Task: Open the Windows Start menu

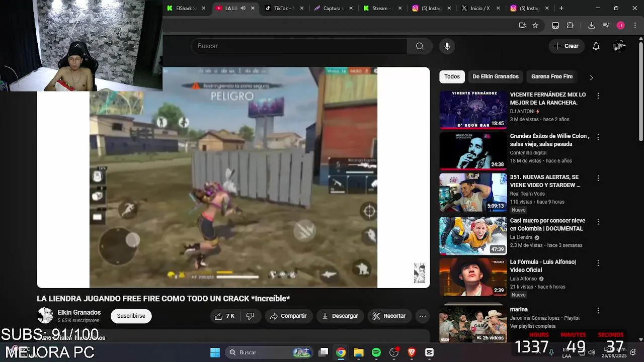Action: [215, 352]
